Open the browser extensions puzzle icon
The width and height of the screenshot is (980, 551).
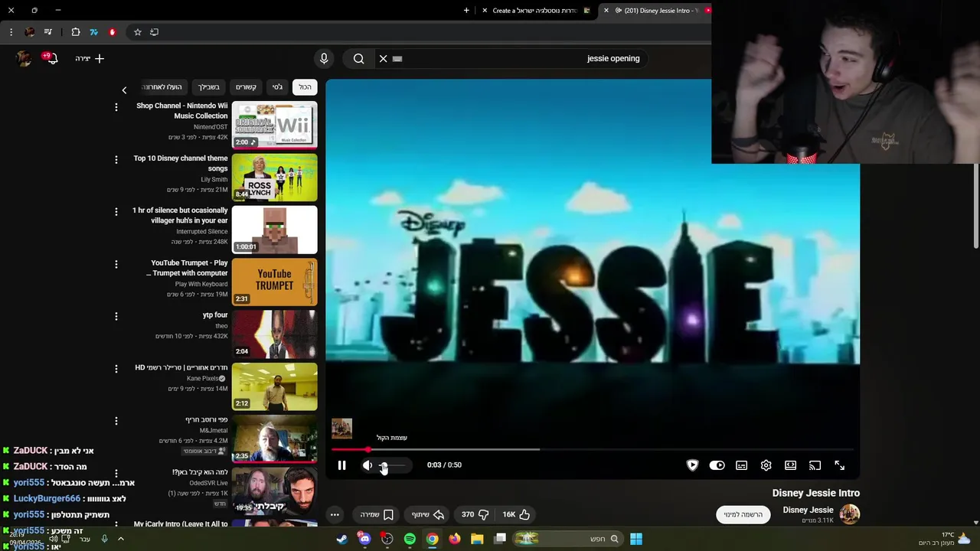point(75,32)
